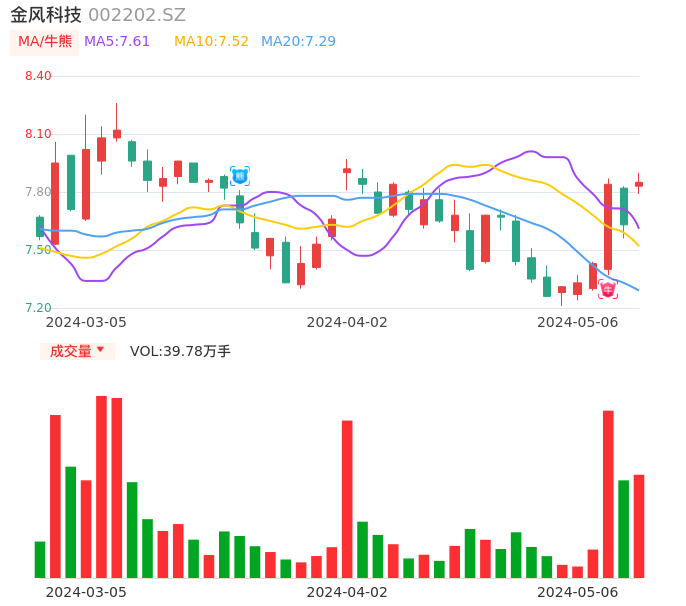Click the last red candlestick on the chart

(x=639, y=184)
